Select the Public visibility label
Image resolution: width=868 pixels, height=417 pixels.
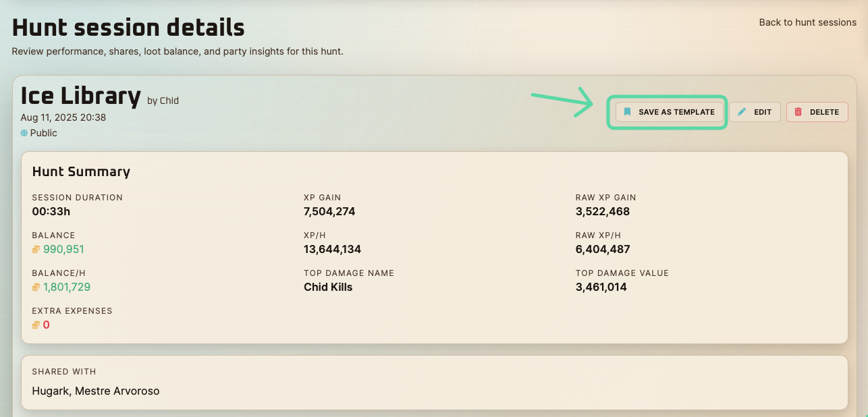click(x=44, y=134)
